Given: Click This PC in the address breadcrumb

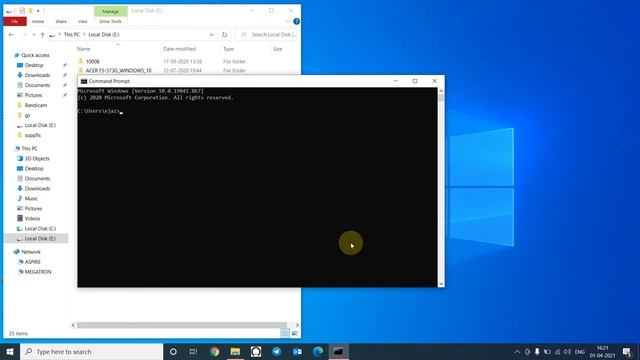Looking at the screenshot, I should tap(72, 35).
